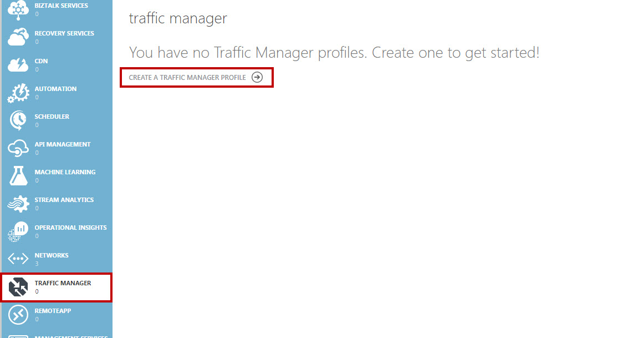Image resolution: width=644 pixels, height=338 pixels.
Task: Open the Stream Analytics gear icon
Action: (x=18, y=204)
